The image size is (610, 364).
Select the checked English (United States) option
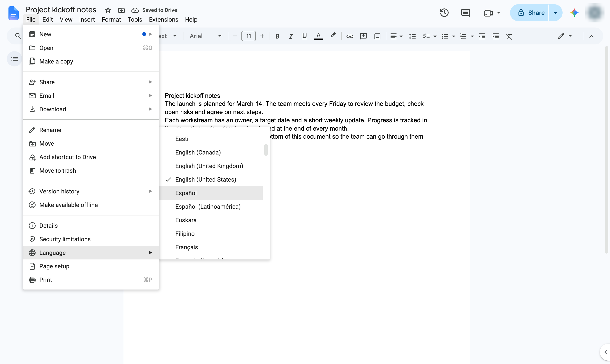pos(211,179)
